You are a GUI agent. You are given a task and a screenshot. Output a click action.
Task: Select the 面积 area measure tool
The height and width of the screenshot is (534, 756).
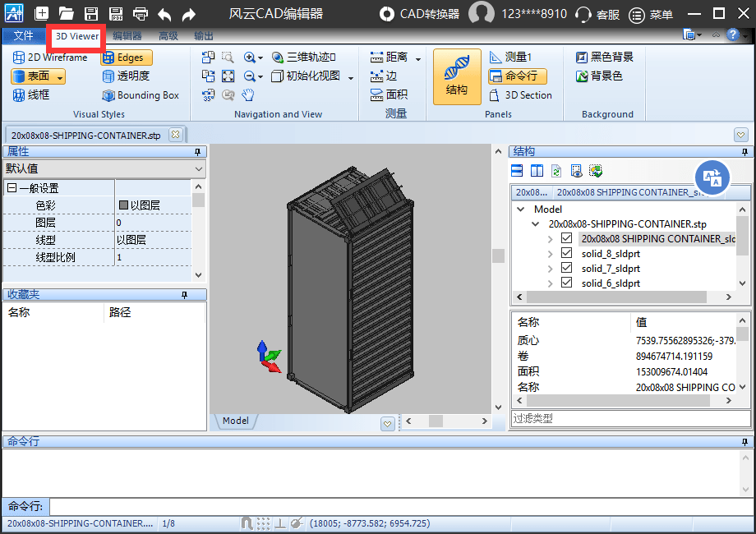coord(389,95)
